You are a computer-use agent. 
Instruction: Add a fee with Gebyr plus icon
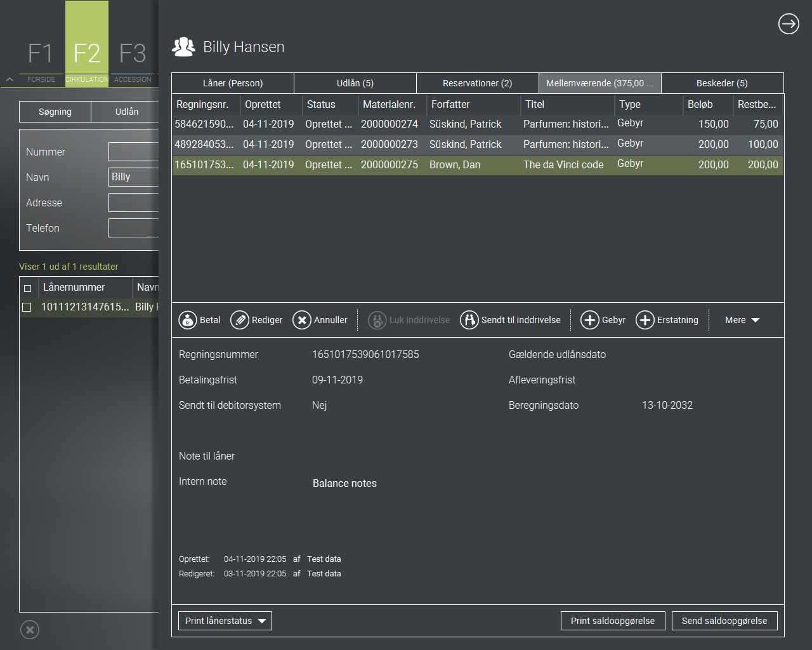click(590, 320)
